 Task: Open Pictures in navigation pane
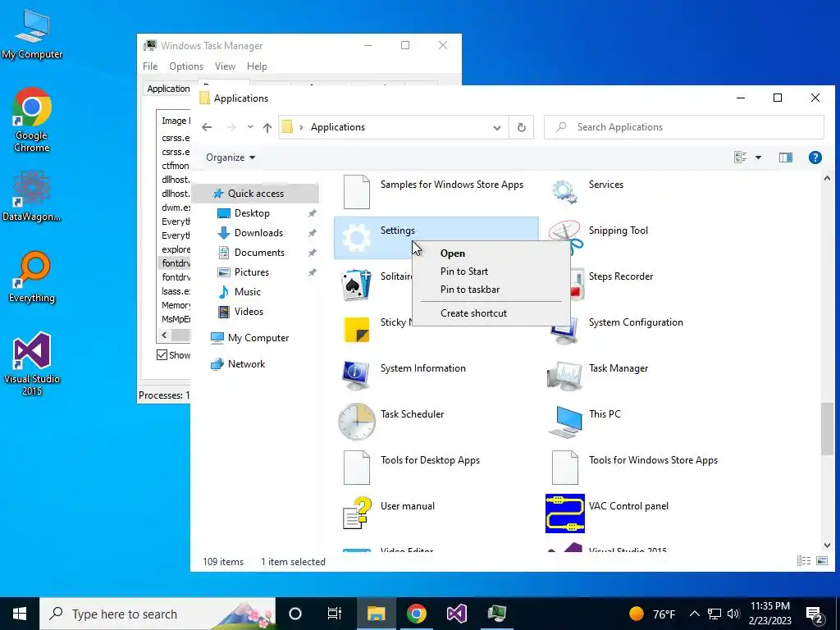coord(252,272)
